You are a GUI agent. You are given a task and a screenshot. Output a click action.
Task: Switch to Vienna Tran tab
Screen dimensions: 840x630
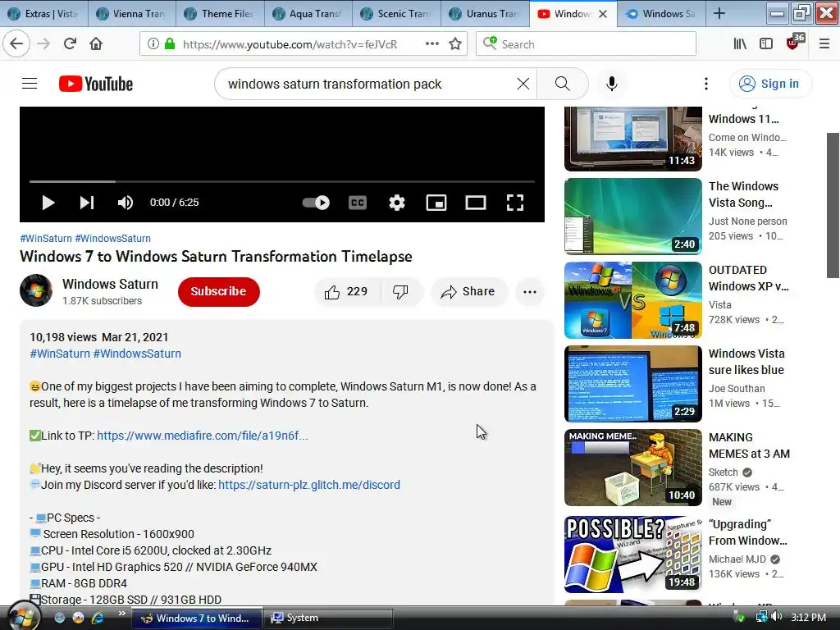point(131,13)
